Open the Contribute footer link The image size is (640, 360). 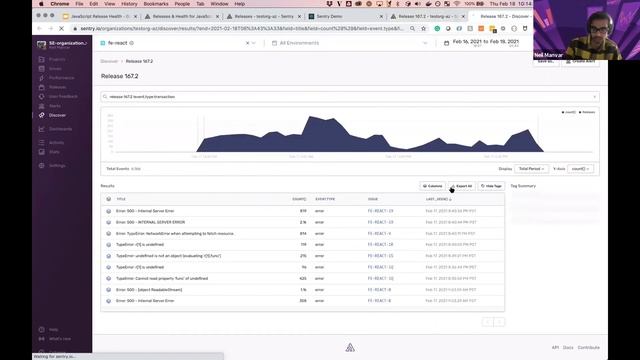coord(589,347)
